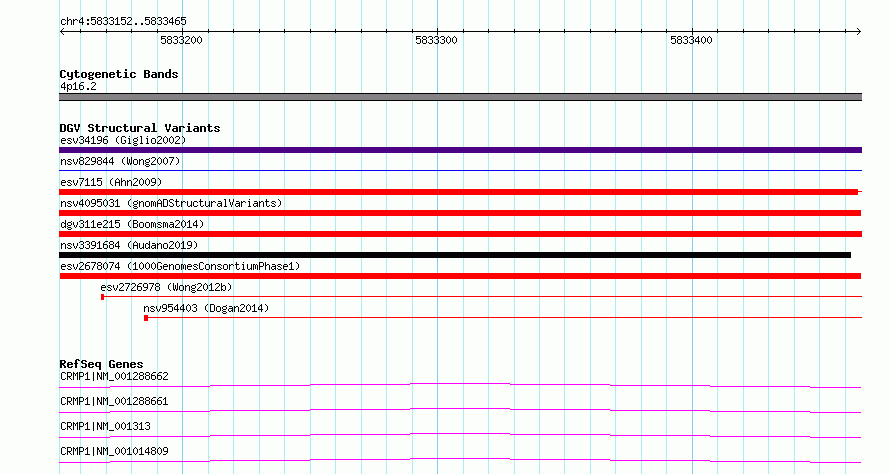Click the CRMP1|NM_001288662 transcript label

(x=114, y=376)
